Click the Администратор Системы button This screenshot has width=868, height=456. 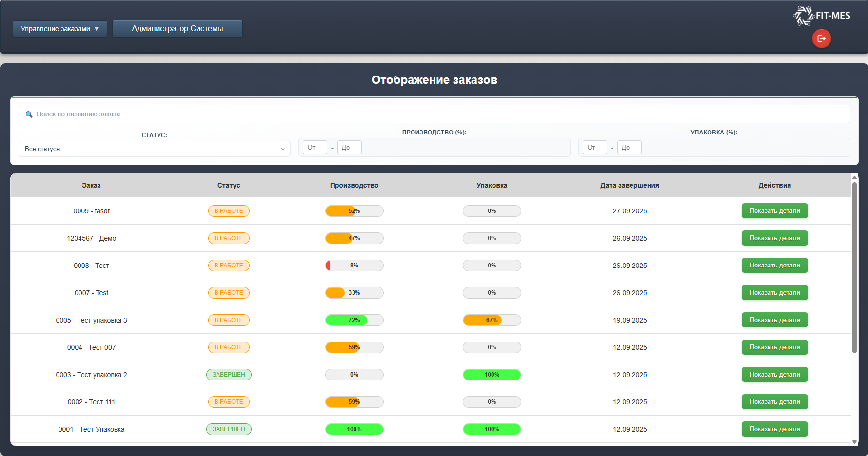coord(177,29)
